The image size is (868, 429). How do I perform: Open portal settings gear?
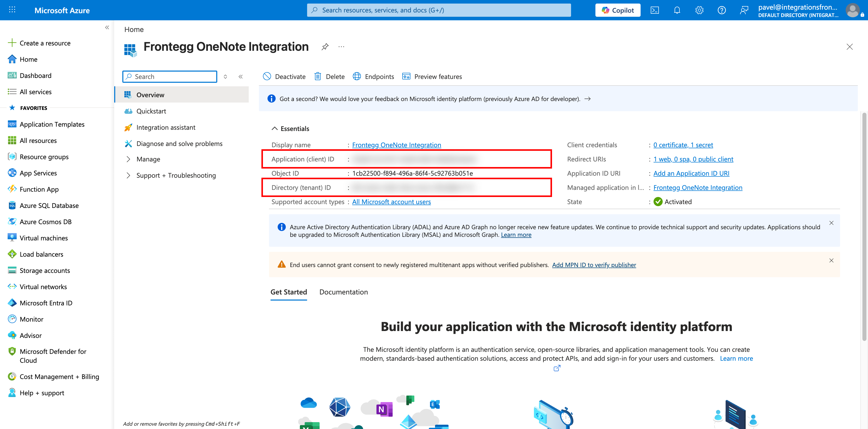click(x=699, y=10)
